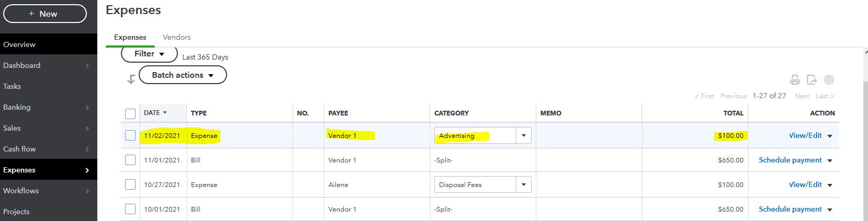Open the Advertising category dropdown

523,135
